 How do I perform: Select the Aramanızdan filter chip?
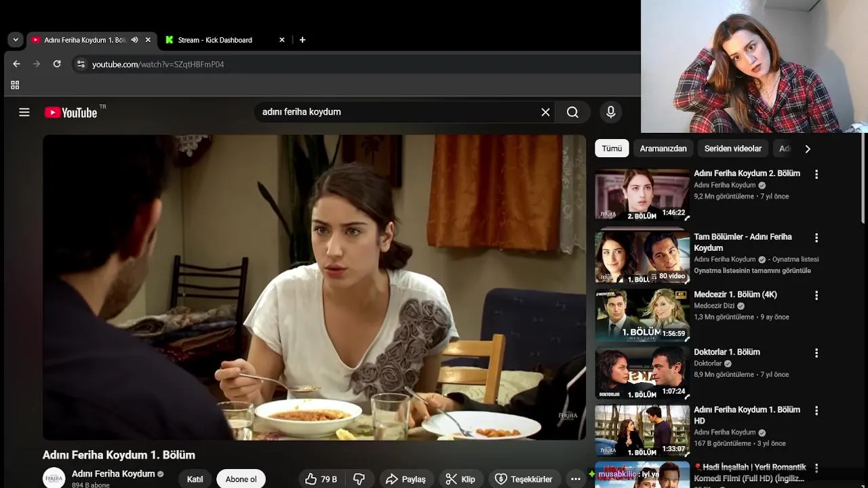663,148
